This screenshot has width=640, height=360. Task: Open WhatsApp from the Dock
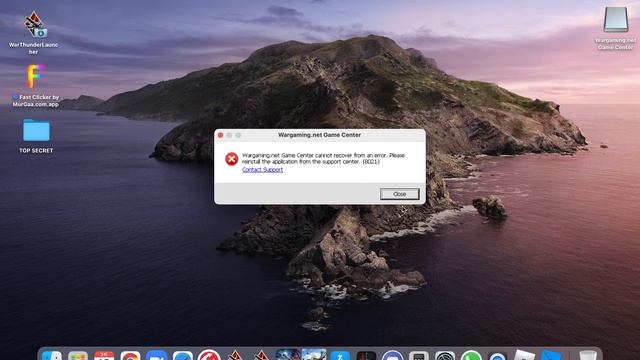click(471, 356)
